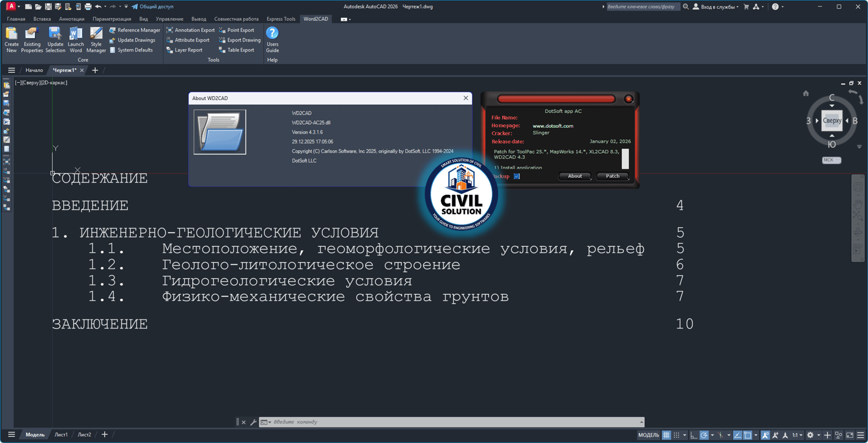Expand the command line history arrow
868x443 pixels.
coord(641,422)
